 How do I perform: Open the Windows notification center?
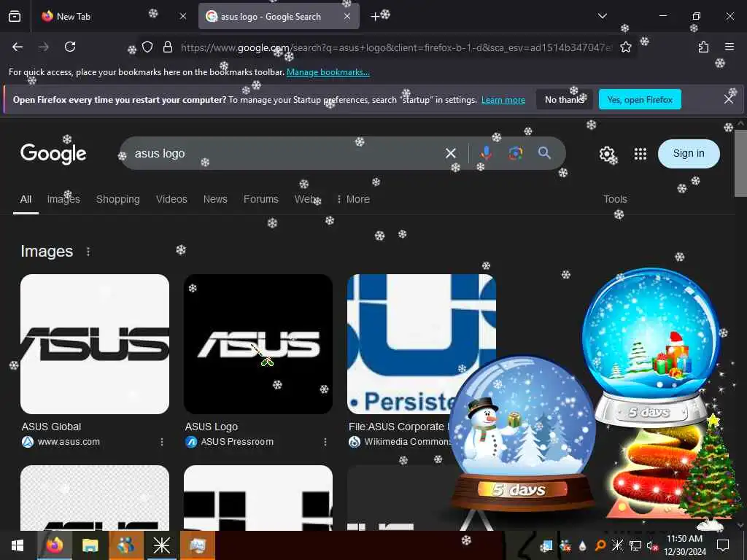(x=723, y=545)
